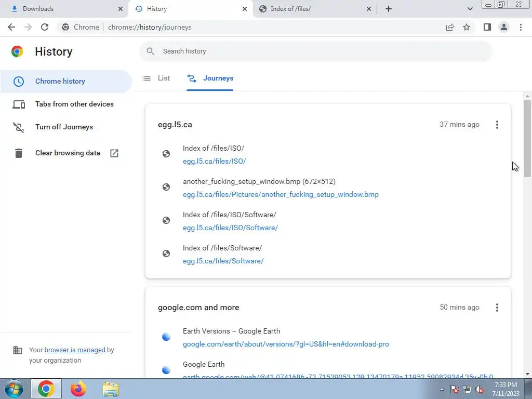This screenshot has height=399, width=532.
Task: Reload the history page
Action: click(x=45, y=27)
